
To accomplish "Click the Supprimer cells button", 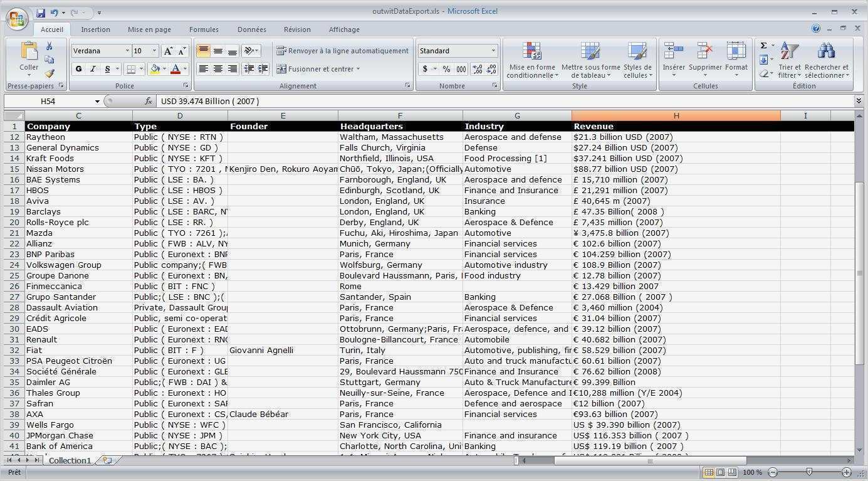I will pyautogui.click(x=705, y=60).
